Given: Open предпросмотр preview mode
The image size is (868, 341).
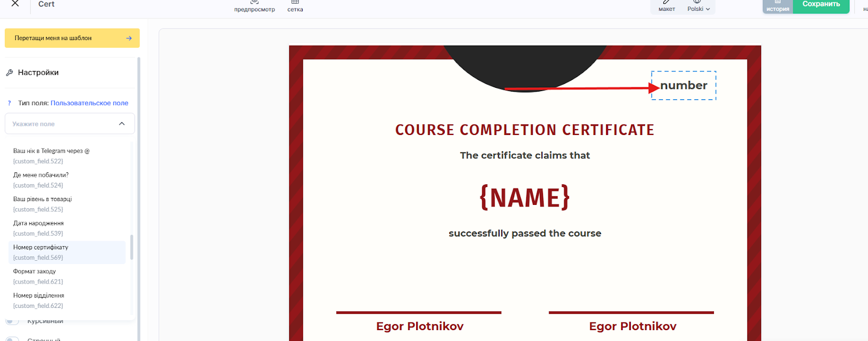Looking at the screenshot, I should 254,5.
